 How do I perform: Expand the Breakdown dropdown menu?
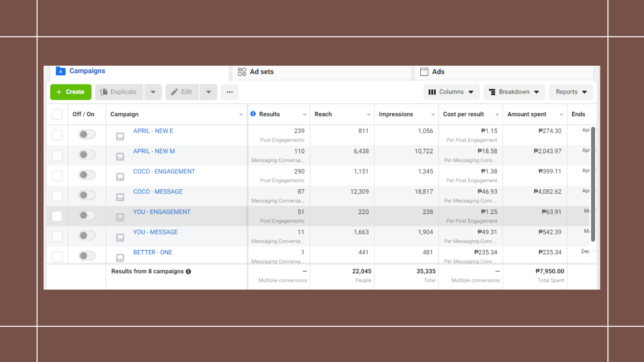click(514, 92)
